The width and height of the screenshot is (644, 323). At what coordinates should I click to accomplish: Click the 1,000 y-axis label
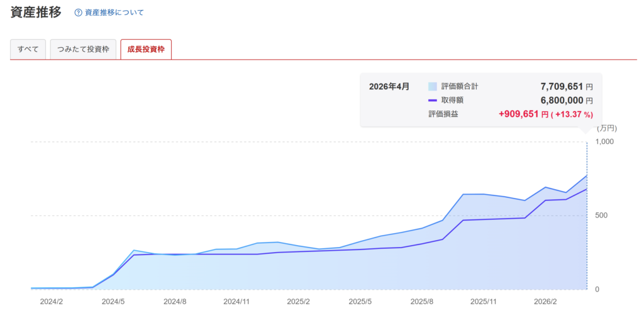[x=604, y=142]
